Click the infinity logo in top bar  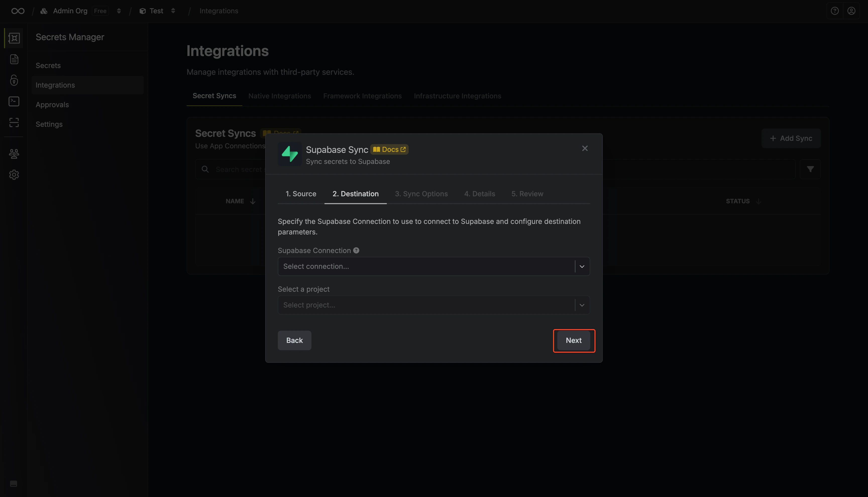click(18, 11)
